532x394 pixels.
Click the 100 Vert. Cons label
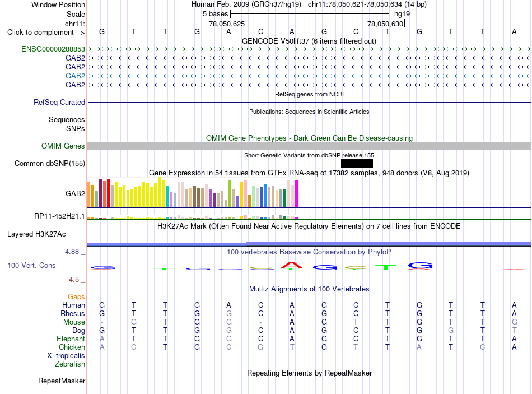(31, 265)
